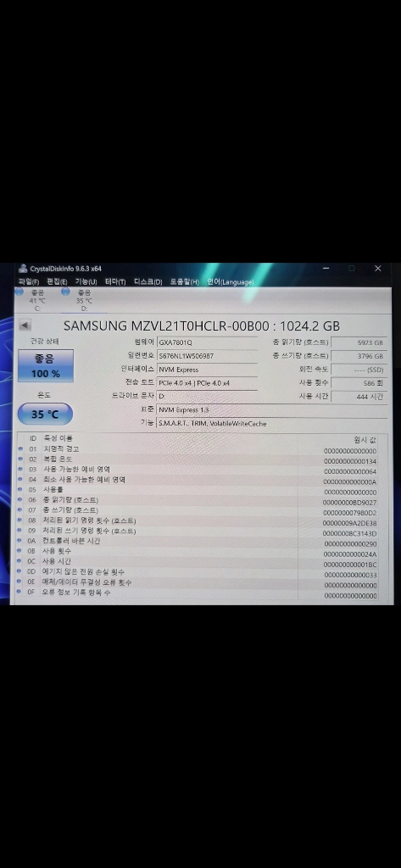This screenshot has width=401, height=868.
Task: Open the 기능(U) menu
Action: click(86, 281)
